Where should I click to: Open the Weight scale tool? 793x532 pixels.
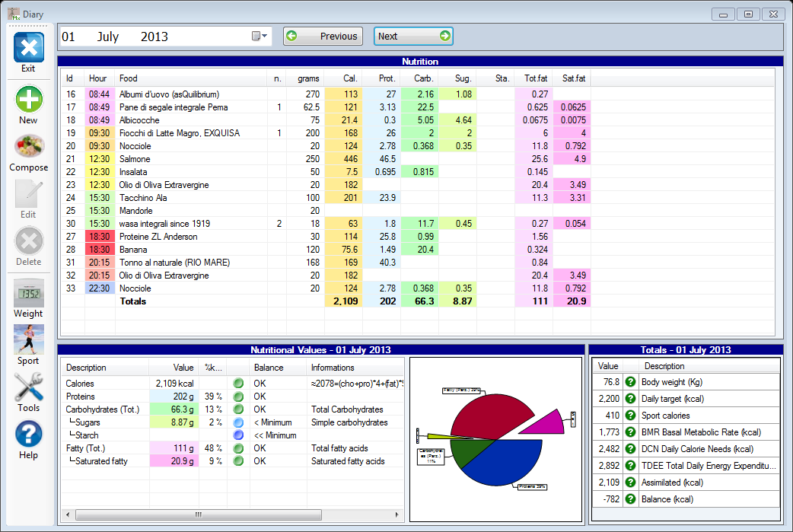coord(28,294)
